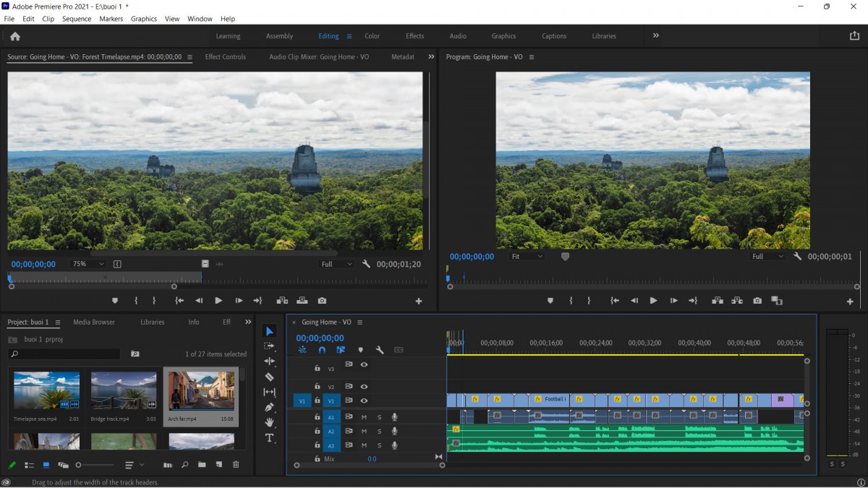Select the Razor tool
The image size is (868, 488).
(x=270, y=377)
